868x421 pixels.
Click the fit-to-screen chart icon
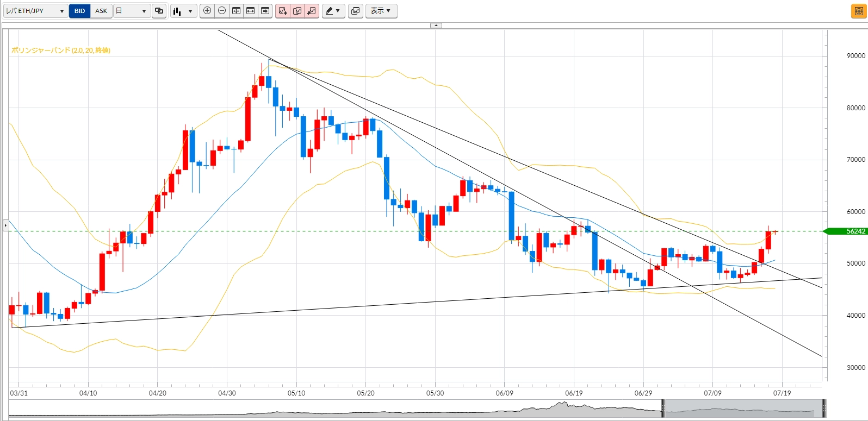pyautogui.click(x=236, y=11)
